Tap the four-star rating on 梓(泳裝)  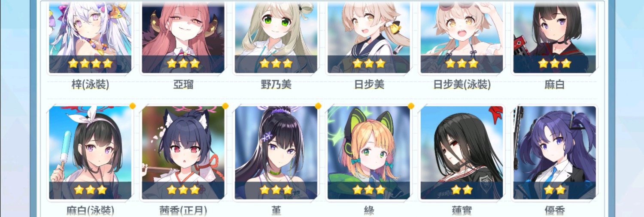tap(90, 64)
